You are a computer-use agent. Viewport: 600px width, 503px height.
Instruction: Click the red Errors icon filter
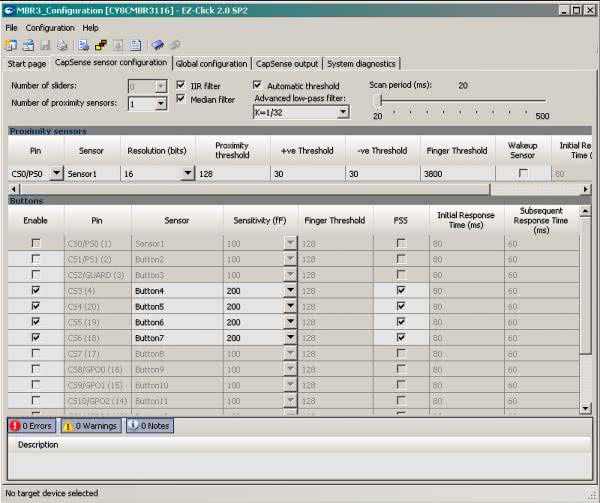(15, 426)
